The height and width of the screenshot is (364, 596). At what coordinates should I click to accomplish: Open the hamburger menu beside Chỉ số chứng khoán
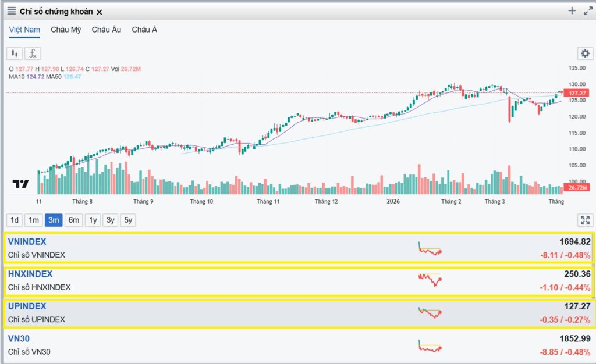pos(12,11)
